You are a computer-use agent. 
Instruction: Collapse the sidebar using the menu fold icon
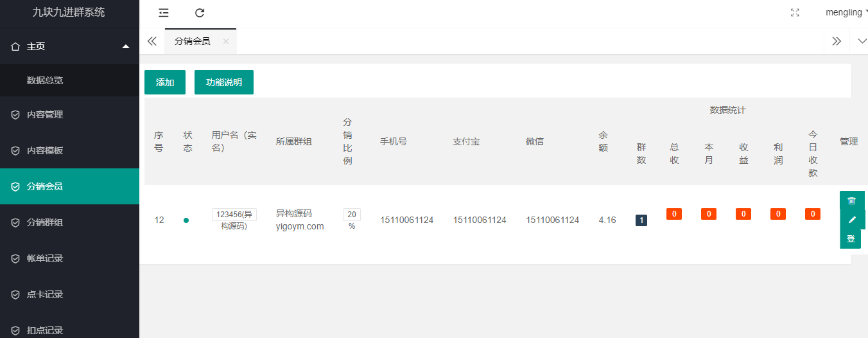pos(164,13)
